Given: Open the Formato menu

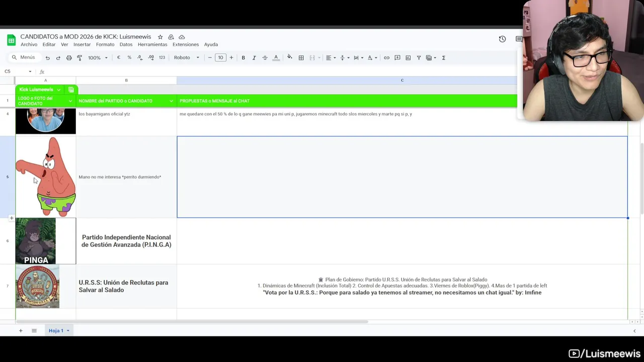Looking at the screenshot, I should pos(105,44).
